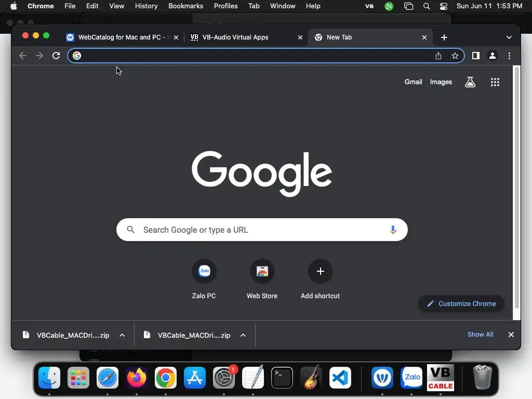Open Search Labs flask icon
Viewport: 532px width, 399px height.
click(470, 82)
